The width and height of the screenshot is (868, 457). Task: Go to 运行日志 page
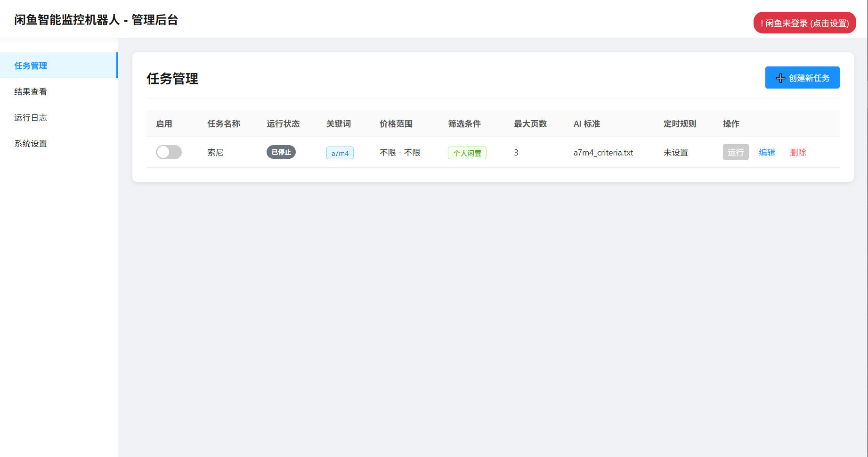coord(58,117)
